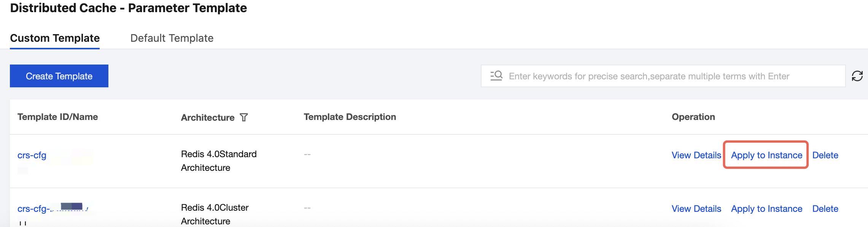Click the search magnifier icon in keyword box
The image size is (868, 227).
point(496,76)
